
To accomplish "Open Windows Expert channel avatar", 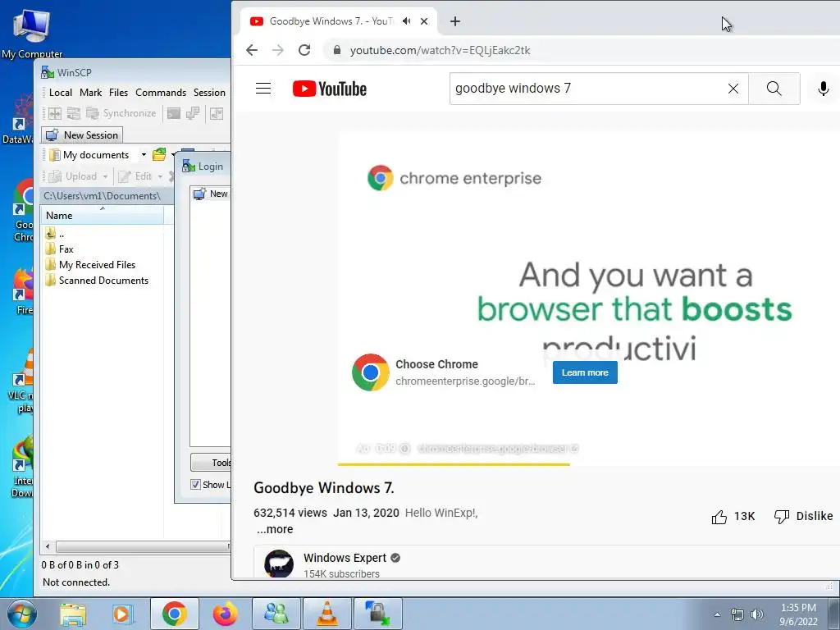I will [x=279, y=564].
